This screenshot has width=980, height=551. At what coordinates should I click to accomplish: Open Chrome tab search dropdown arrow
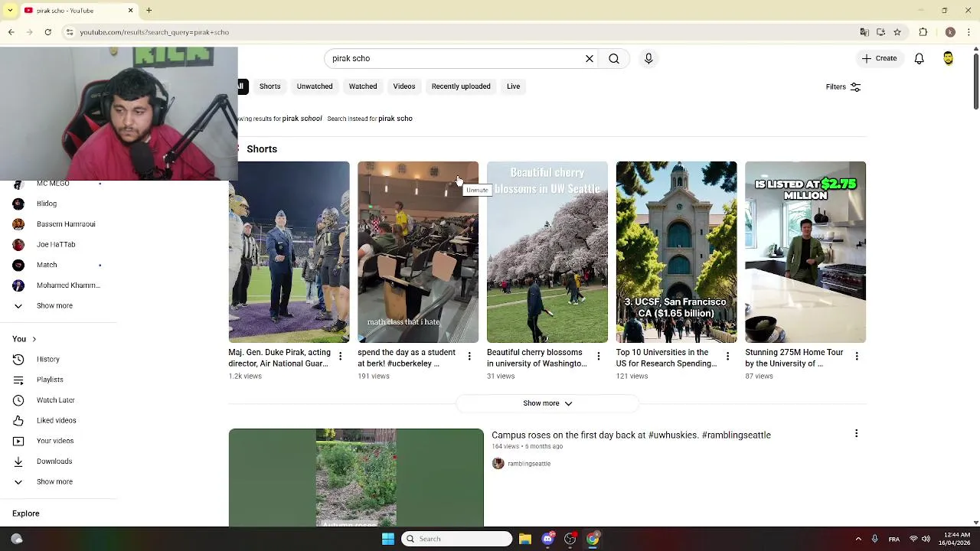(x=11, y=11)
